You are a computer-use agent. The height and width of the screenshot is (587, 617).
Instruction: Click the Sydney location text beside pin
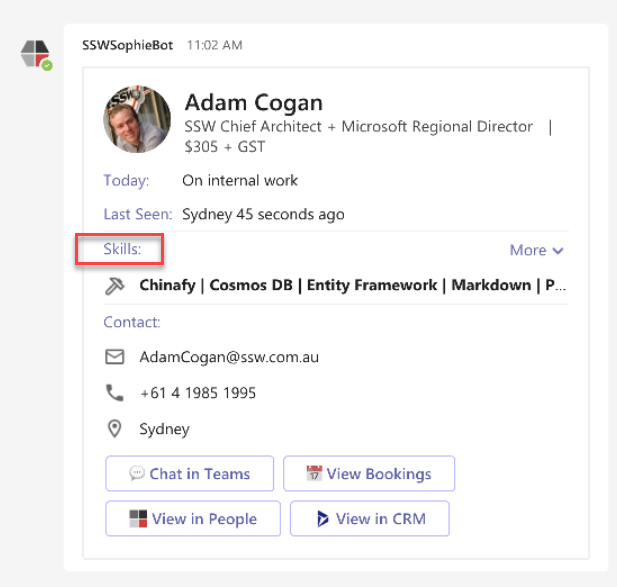click(x=164, y=429)
